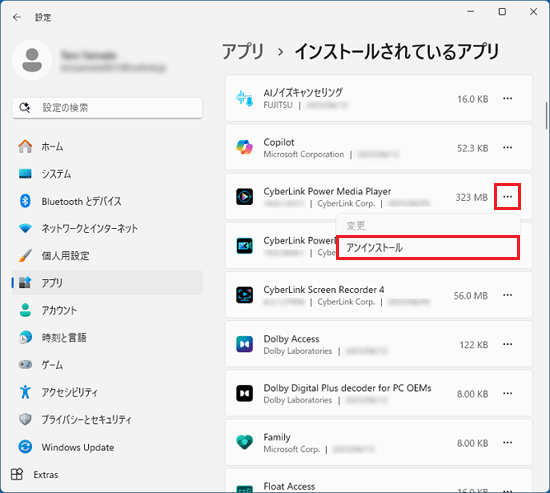
Task: Click the ネットワーク Wi-Fi icon
Action: coord(25,228)
